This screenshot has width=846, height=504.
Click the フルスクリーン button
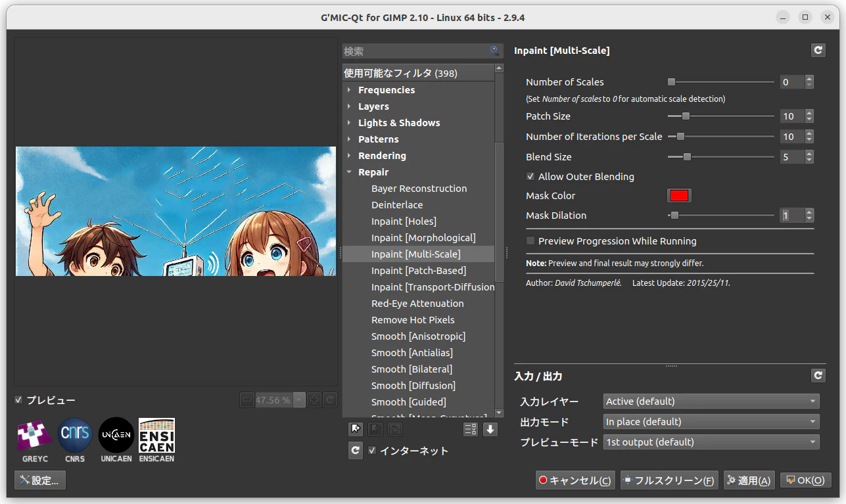[x=669, y=480]
